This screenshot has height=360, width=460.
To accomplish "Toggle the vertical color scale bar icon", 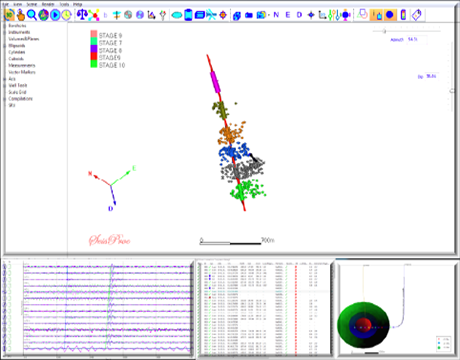I will [x=403, y=15].
